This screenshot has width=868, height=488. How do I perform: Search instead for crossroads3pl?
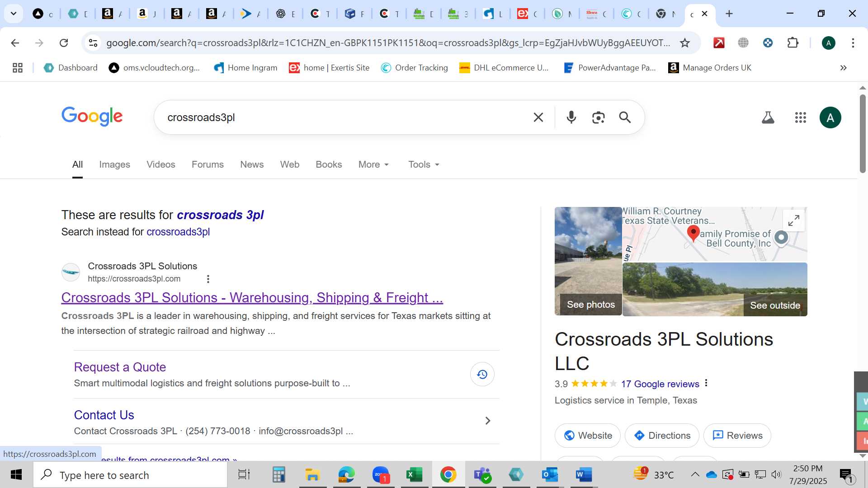178,232
